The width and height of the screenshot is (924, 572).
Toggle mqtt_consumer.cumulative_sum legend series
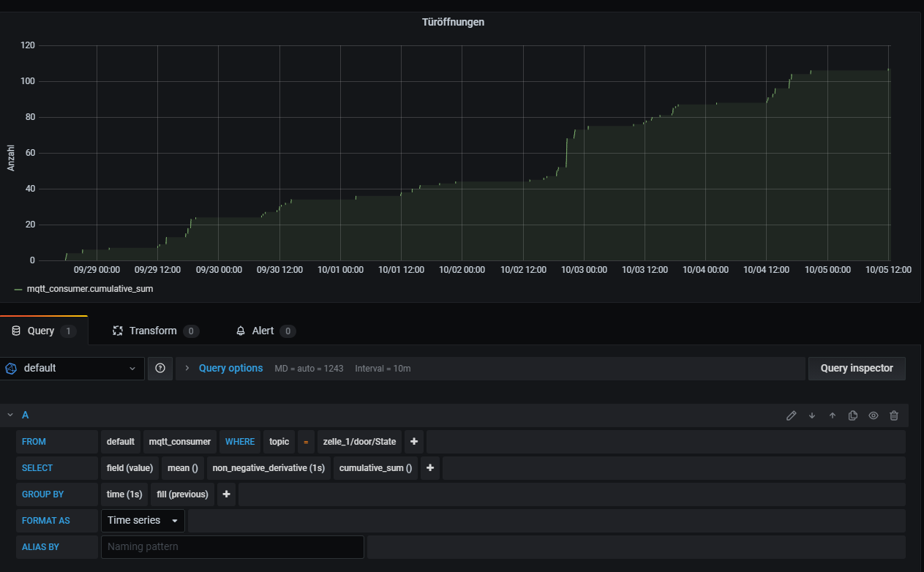90,289
